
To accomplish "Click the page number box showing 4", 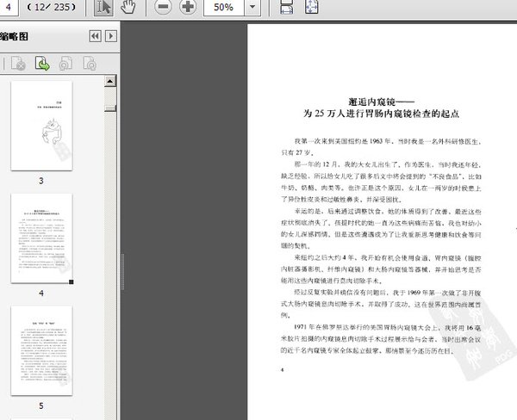I will pyautogui.click(x=8, y=7).
